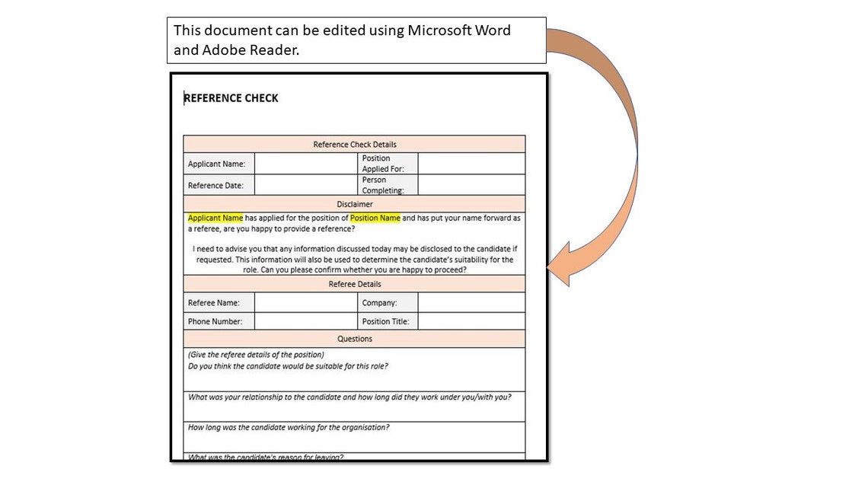Click the Reference Check Details header row
Screen dimensions: 868x488
pyautogui.click(x=354, y=144)
